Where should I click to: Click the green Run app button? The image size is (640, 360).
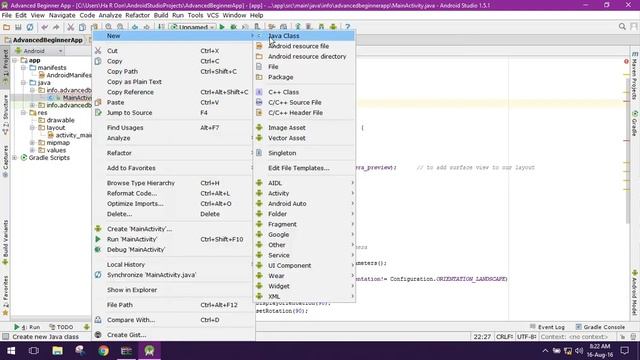point(222,27)
